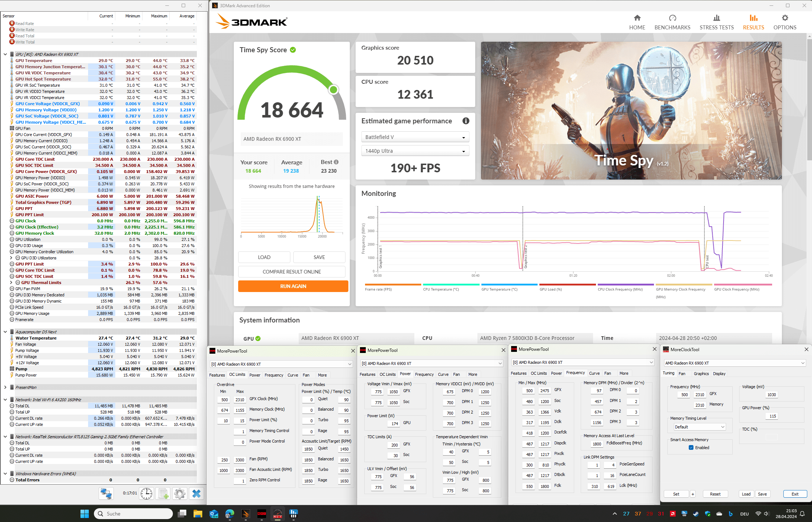The image size is (812, 522).
Task: Open HOME icon in 3DMark navigation
Action: tap(637, 18)
